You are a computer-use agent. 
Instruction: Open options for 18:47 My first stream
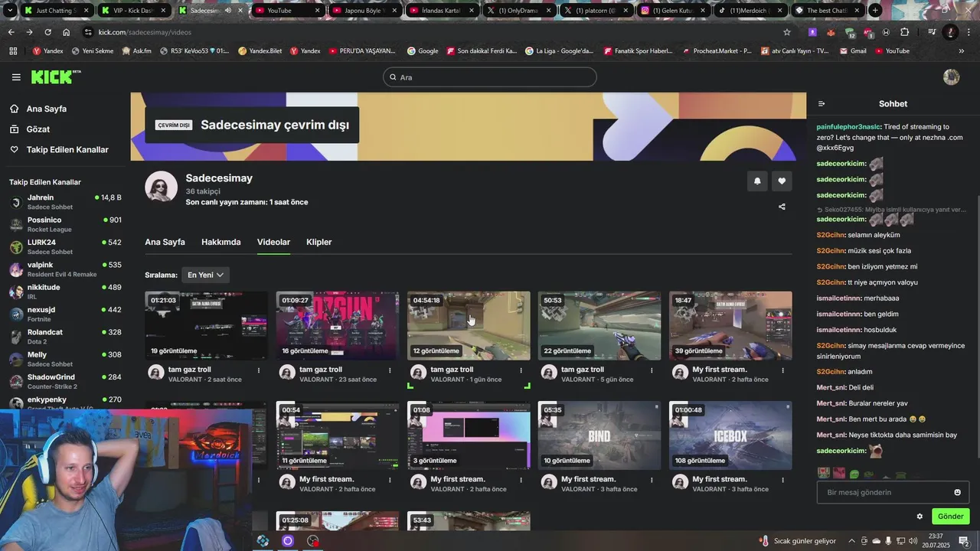[782, 370]
